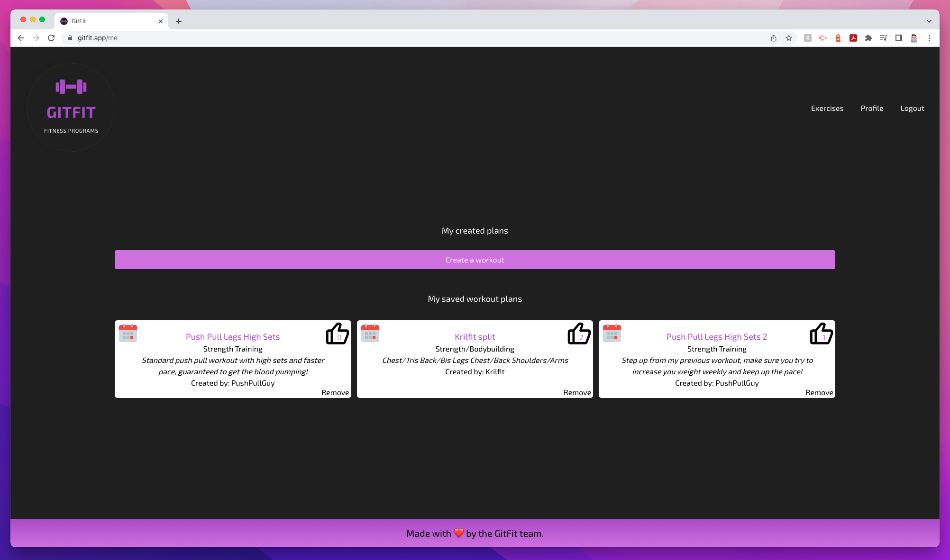This screenshot has width=950, height=560.
Task: Like the Push Pull Legs High Sets plan
Action: pos(338,334)
